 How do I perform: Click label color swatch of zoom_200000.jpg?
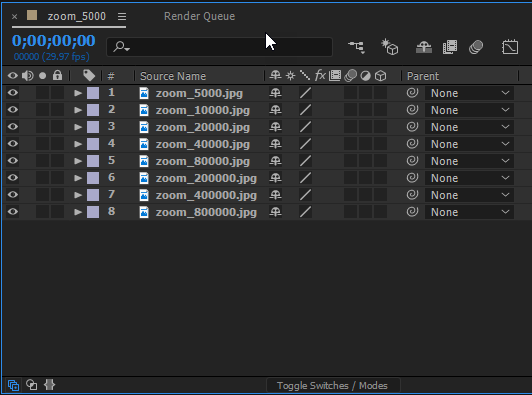(93, 178)
